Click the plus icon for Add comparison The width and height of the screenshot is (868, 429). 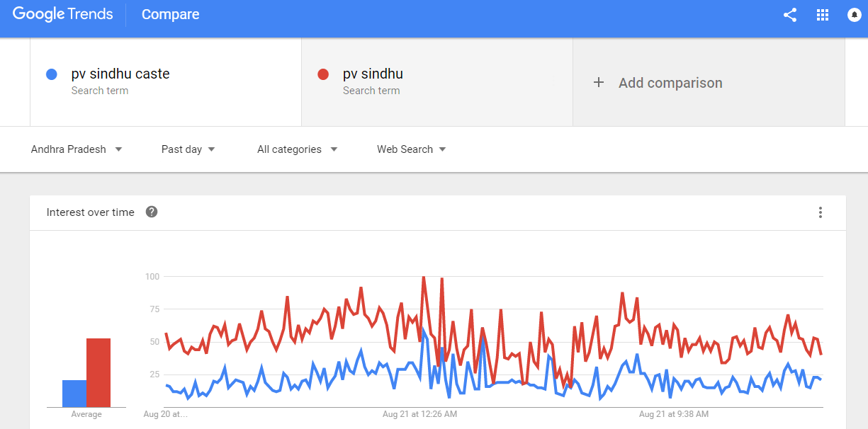tap(599, 83)
